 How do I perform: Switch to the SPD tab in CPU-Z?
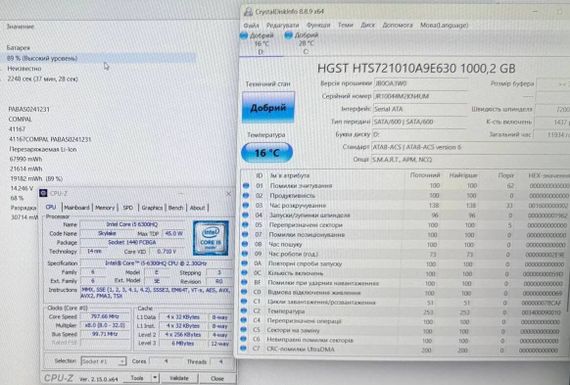point(128,208)
